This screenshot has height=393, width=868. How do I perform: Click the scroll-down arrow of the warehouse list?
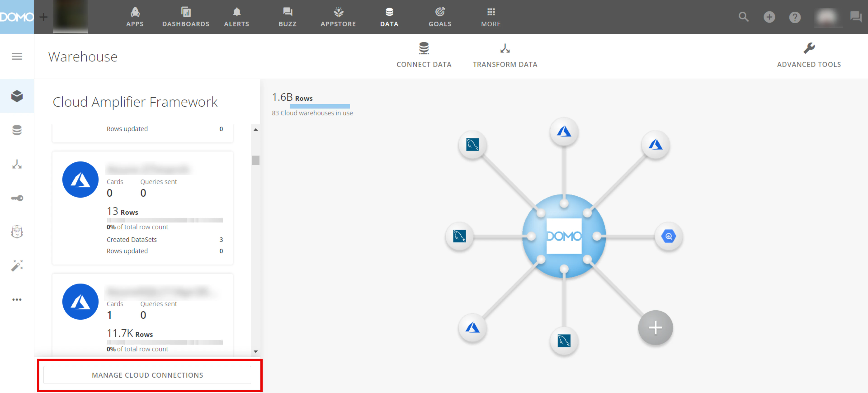click(256, 352)
